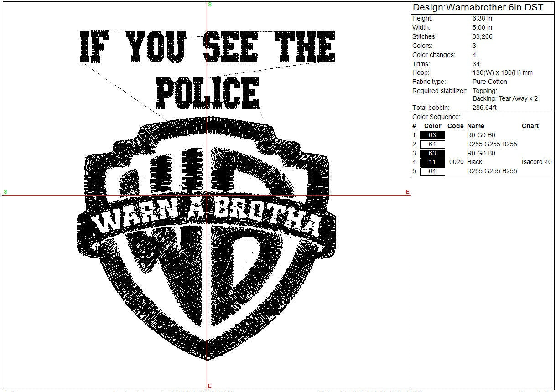Click the Name column header
Viewport: 556px width, 392px height.
pyautogui.click(x=475, y=126)
